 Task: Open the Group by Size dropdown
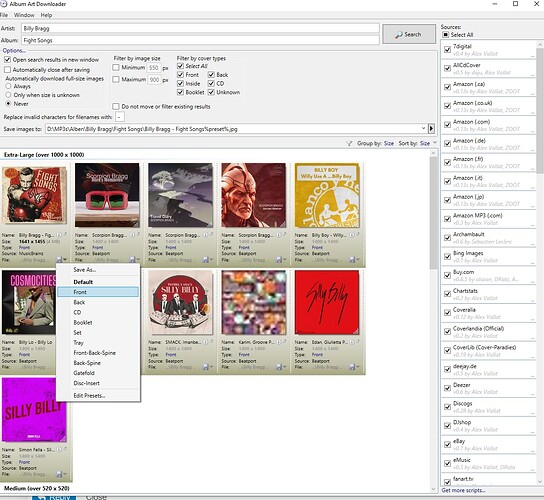[389, 143]
